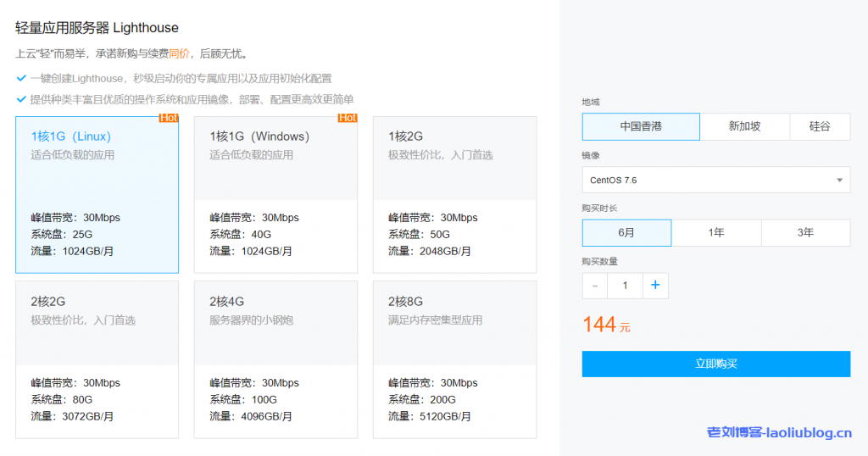Switch region to 硅谷

point(819,126)
